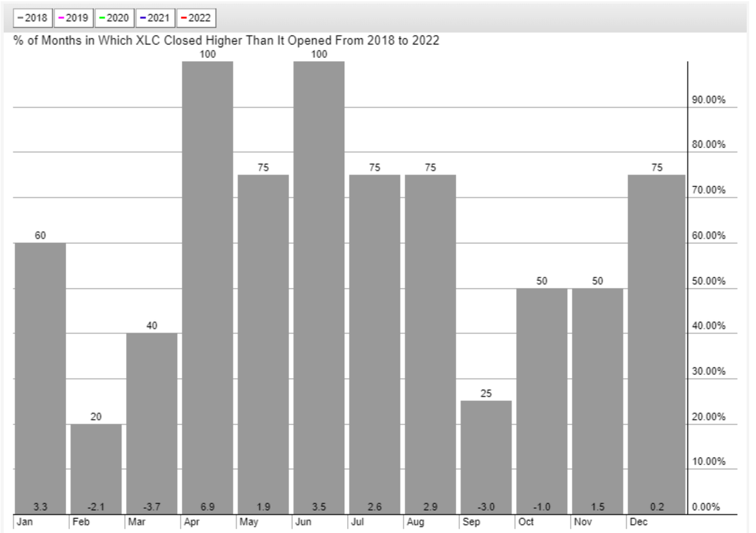Click the 6.9 value in April bar
Viewport: 756px width, 533px height.
coord(207,507)
